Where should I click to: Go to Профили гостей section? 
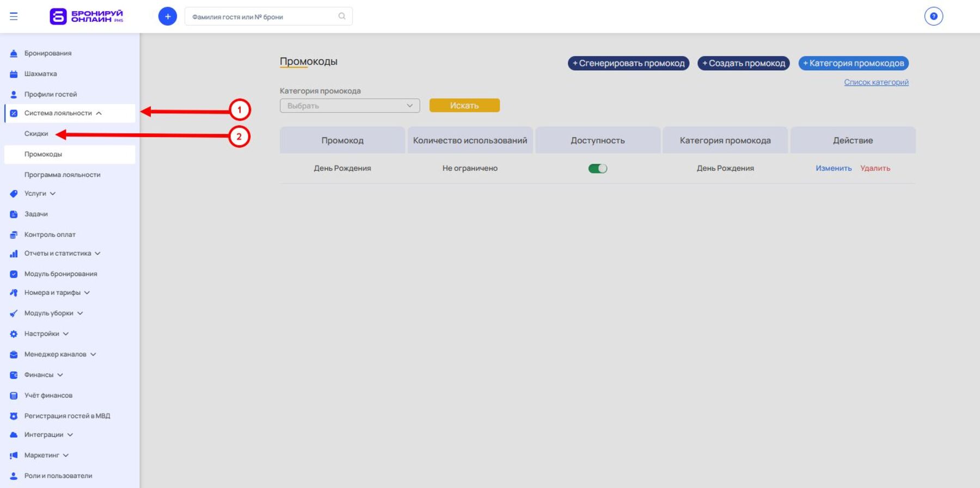pyautogui.click(x=50, y=94)
